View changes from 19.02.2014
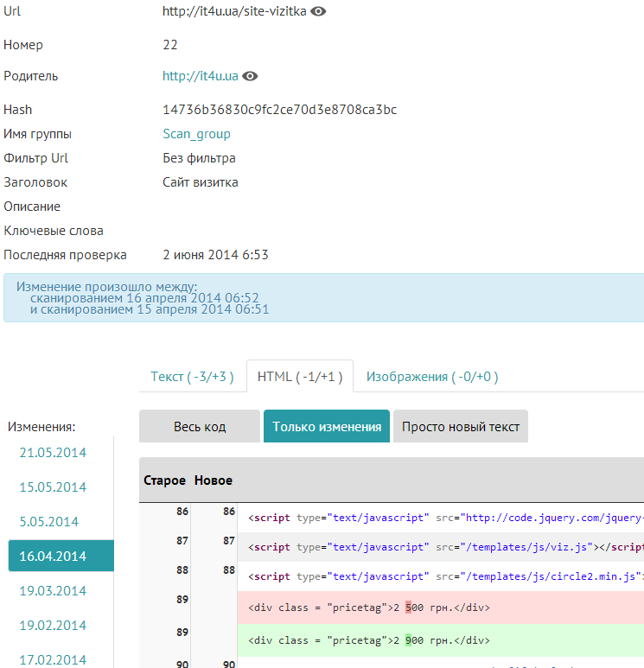 click(54, 626)
